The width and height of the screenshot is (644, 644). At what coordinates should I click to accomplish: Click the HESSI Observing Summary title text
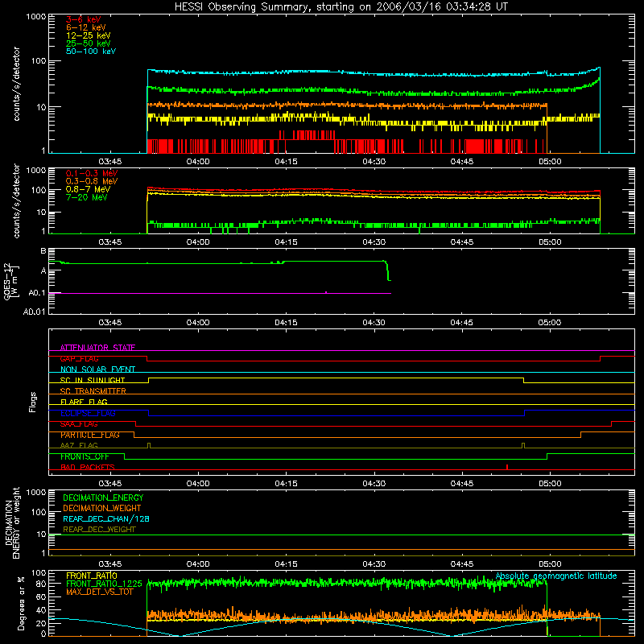tap(341, 7)
